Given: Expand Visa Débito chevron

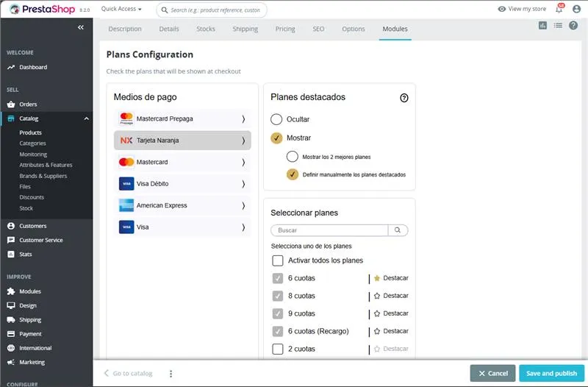Looking at the screenshot, I should pyautogui.click(x=243, y=184).
